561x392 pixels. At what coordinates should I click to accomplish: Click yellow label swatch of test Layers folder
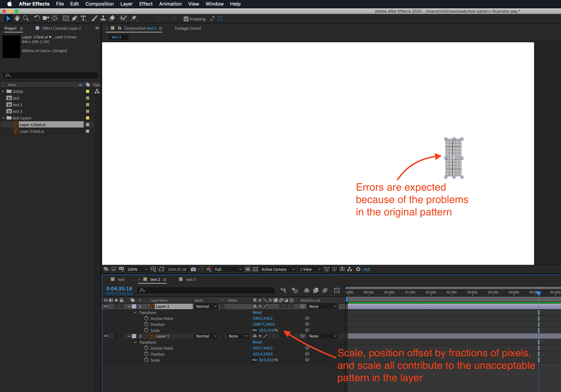(87, 118)
